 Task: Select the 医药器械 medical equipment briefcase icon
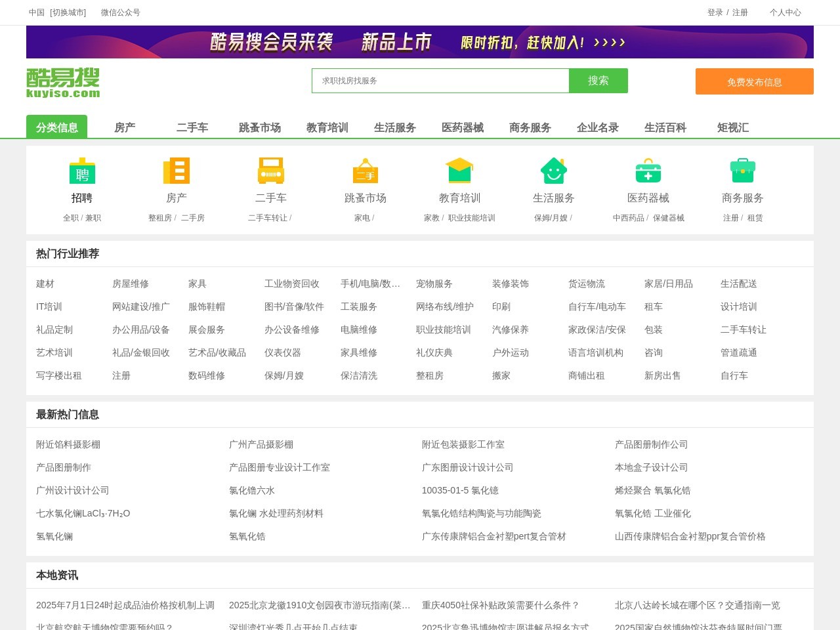click(x=648, y=171)
